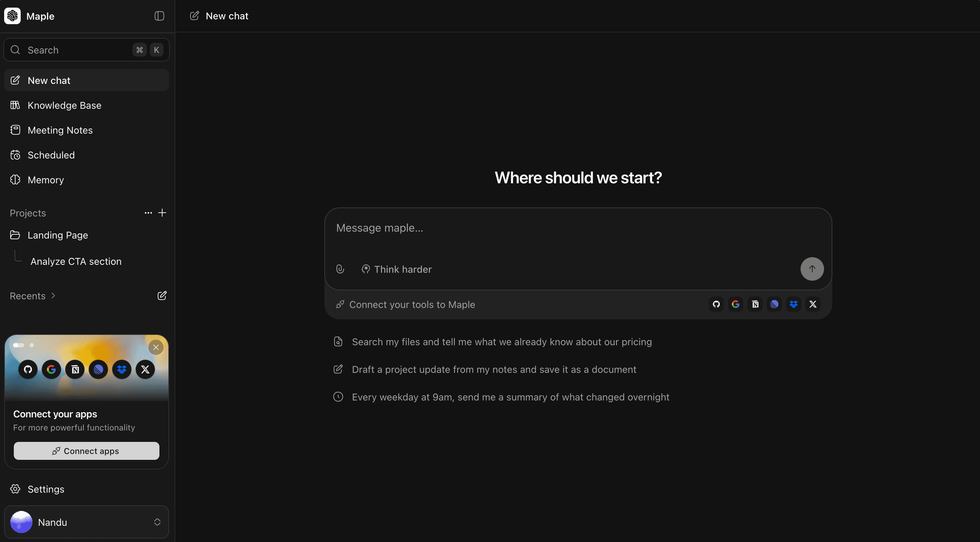Click the Maple logo icon
This screenshot has height=542, width=980.
[12, 16]
